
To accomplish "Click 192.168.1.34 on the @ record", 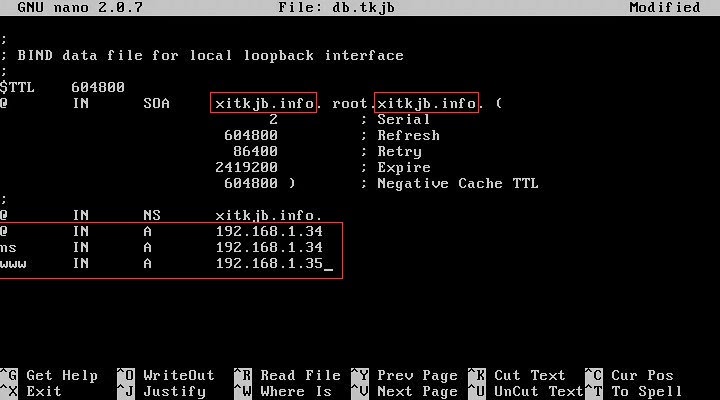I will point(269,231).
